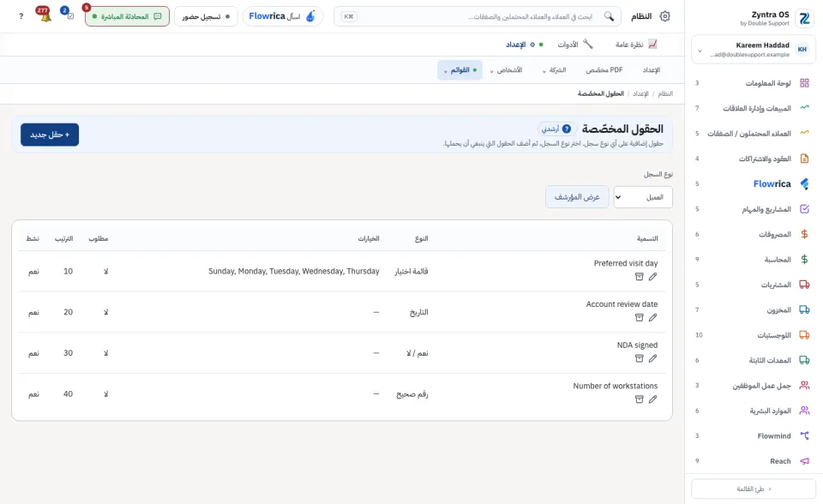
Task: Click the Sunday, Monday, Tuesday options cell
Action: pos(294,272)
